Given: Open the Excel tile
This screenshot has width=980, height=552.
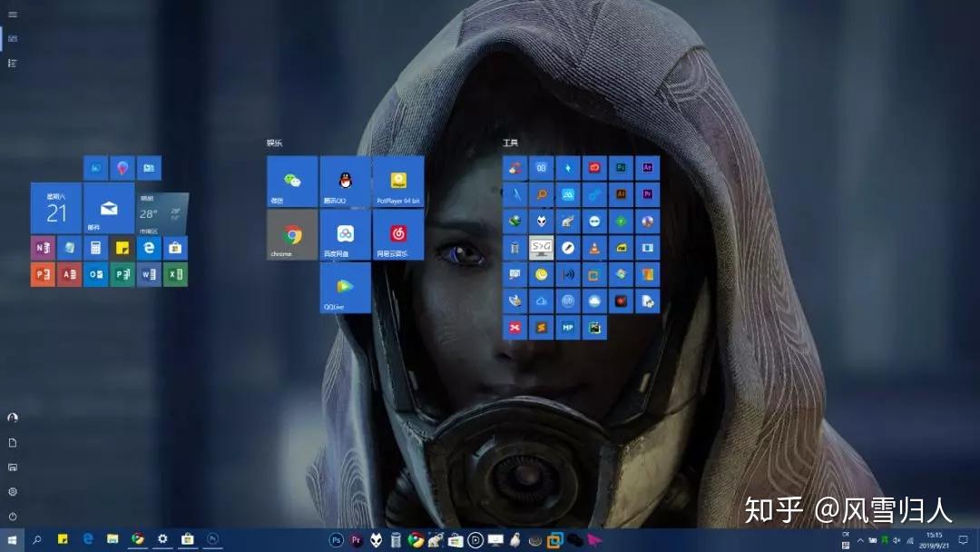Looking at the screenshot, I should click(x=175, y=274).
